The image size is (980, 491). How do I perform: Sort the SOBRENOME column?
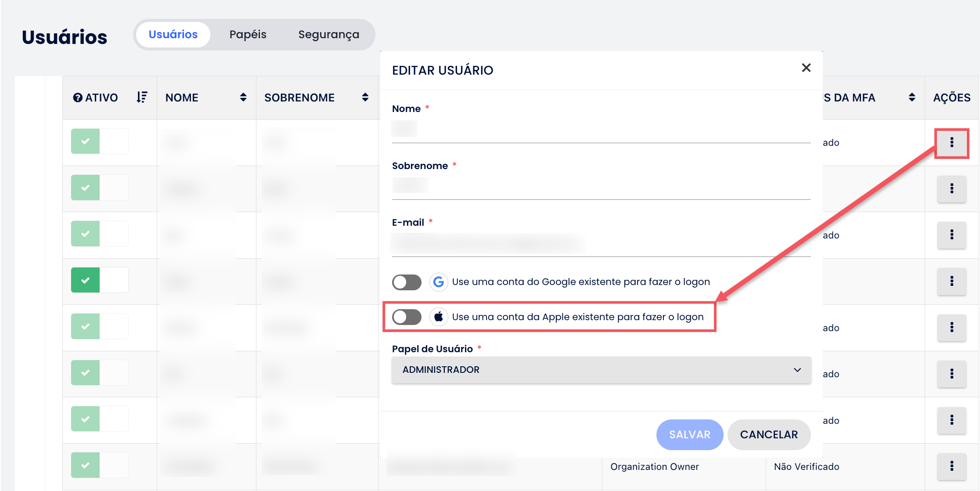point(365,97)
